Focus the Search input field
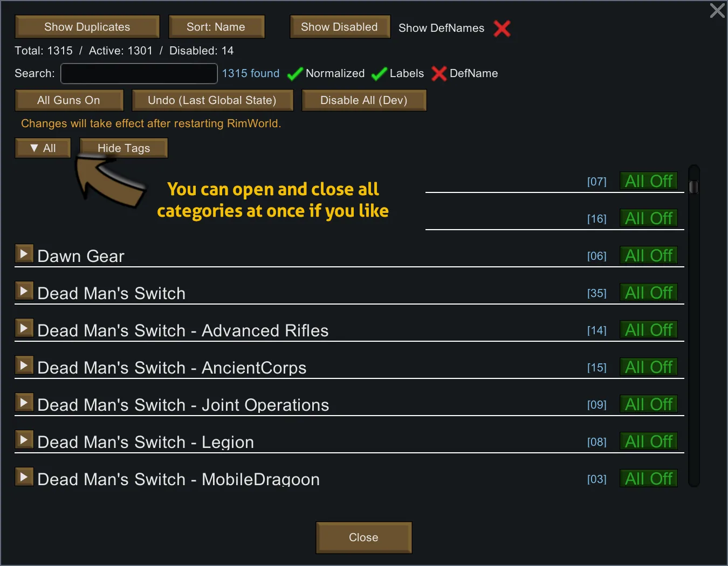Screen dimensions: 728x566 pos(139,73)
